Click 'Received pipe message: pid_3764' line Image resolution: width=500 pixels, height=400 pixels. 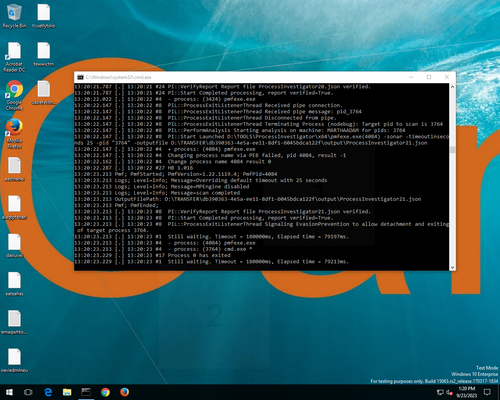pos(218,112)
